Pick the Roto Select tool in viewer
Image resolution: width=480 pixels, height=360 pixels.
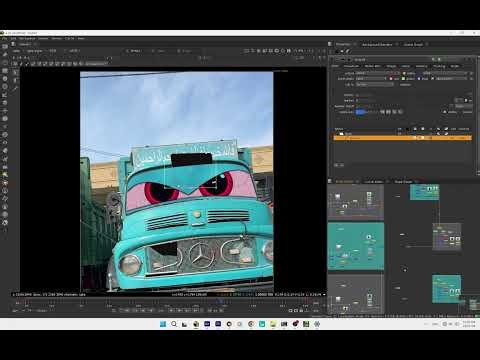point(16,72)
